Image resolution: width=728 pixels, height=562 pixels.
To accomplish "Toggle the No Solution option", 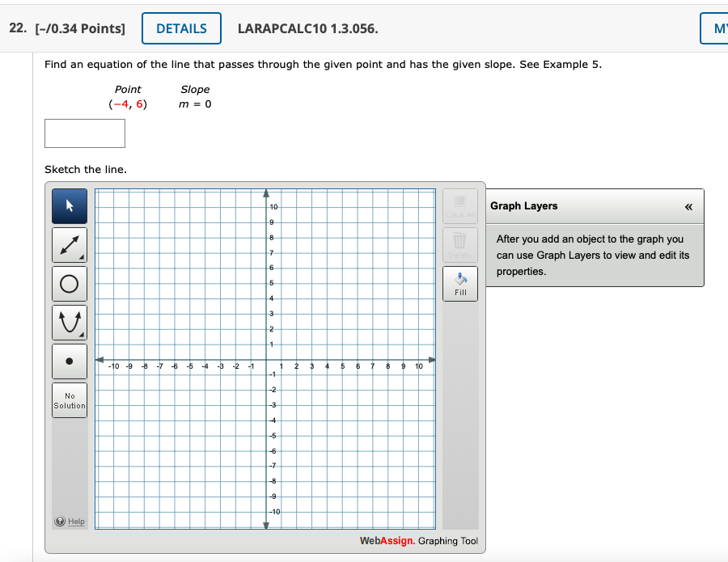I will [69, 399].
